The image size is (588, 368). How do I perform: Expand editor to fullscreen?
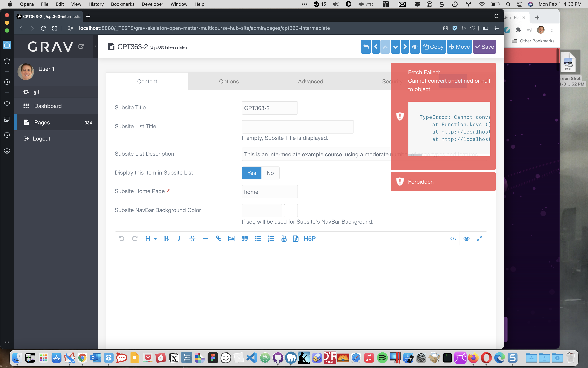479,238
